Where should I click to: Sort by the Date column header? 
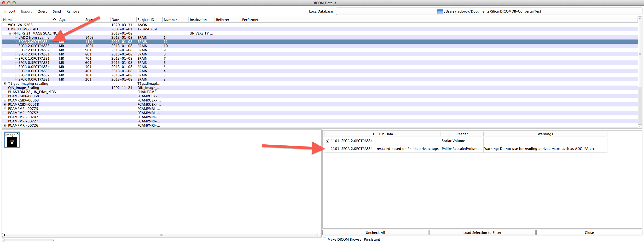[115, 20]
